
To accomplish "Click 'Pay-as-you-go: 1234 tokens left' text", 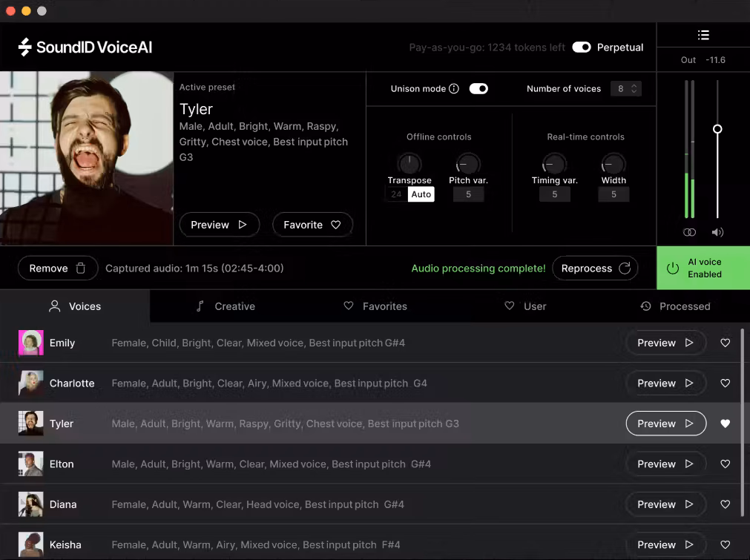I will coord(487,47).
